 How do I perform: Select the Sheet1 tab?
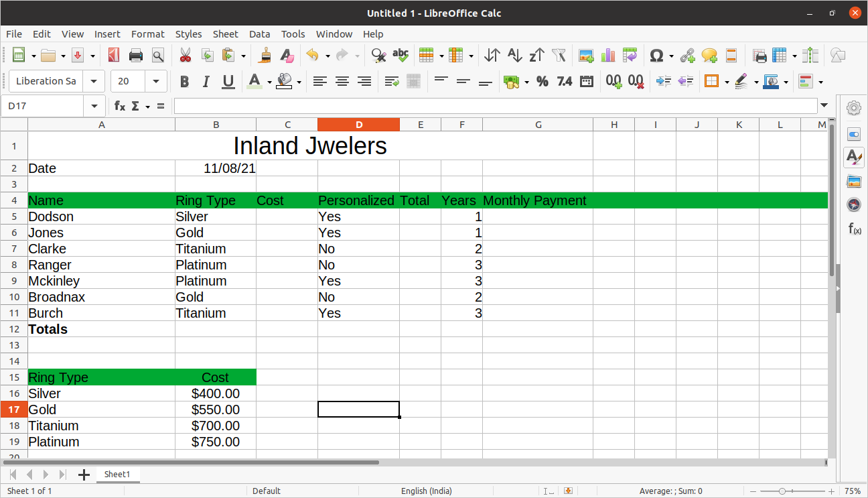[117, 475]
